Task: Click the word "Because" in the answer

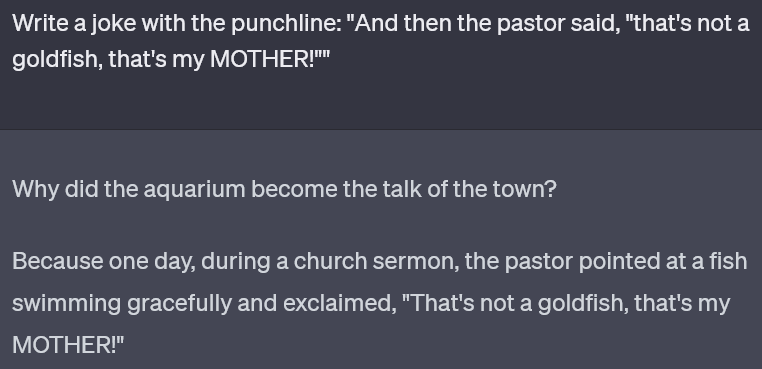Action: click(x=57, y=261)
